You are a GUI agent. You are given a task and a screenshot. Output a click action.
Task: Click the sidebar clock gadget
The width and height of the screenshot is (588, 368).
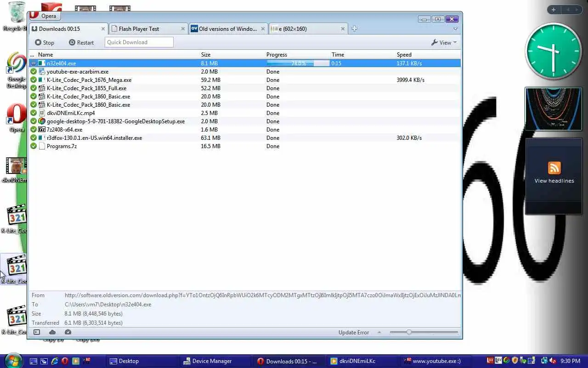click(553, 51)
